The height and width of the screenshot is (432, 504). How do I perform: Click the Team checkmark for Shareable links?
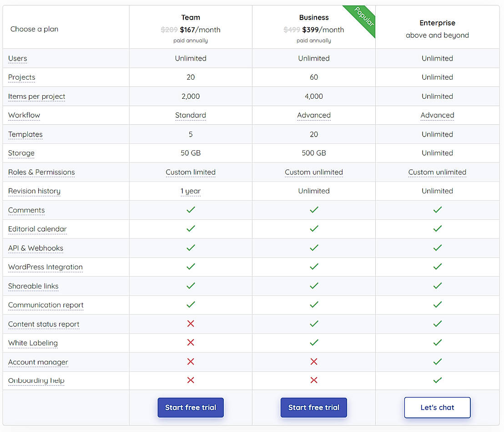[x=191, y=285]
